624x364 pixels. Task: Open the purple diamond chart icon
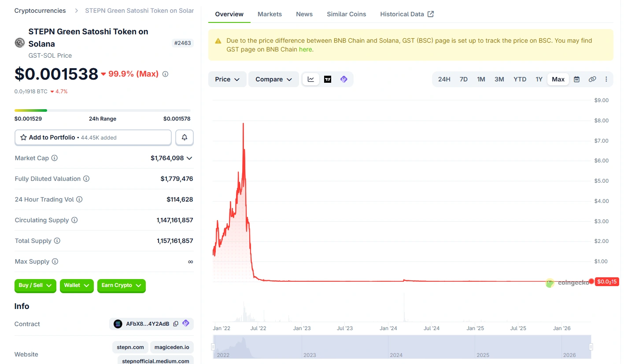(x=344, y=79)
